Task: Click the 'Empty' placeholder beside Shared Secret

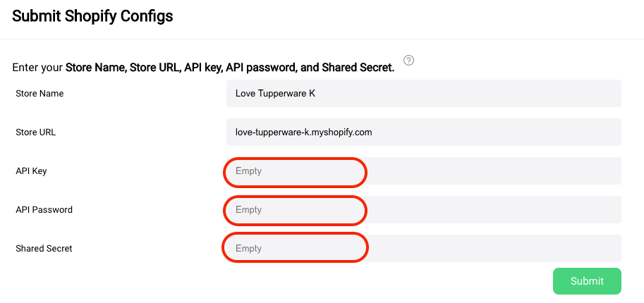Action: click(x=248, y=249)
